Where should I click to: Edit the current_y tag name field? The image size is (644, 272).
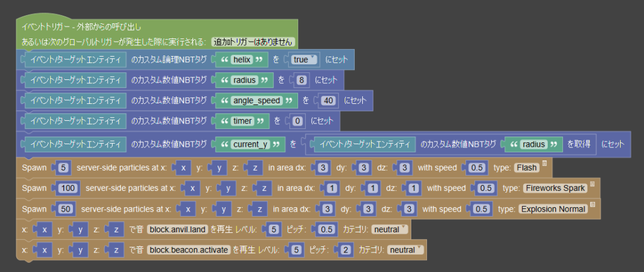point(248,144)
